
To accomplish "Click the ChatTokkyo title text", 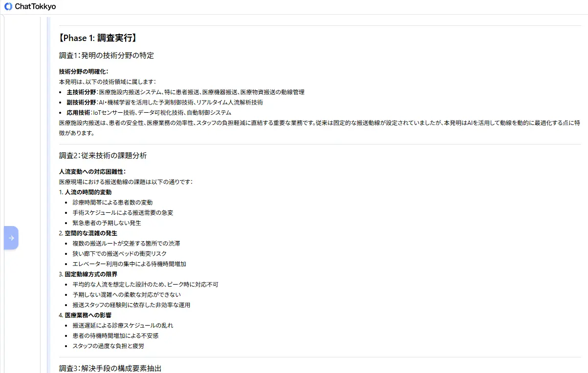I will tap(35, 7).
